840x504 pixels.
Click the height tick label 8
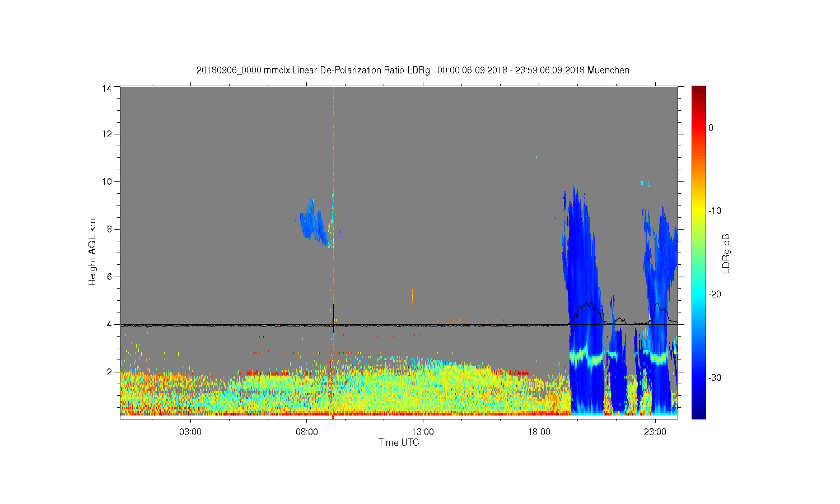pos(109,229)
